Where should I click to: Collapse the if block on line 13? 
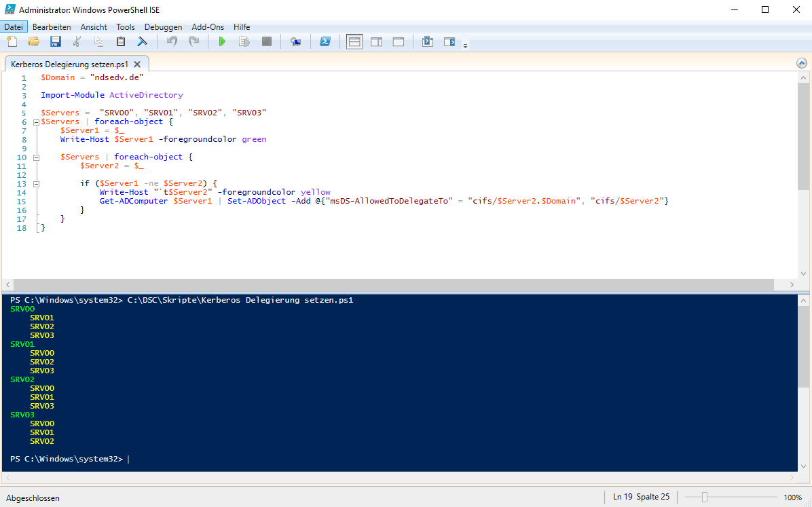pos(35,184)
